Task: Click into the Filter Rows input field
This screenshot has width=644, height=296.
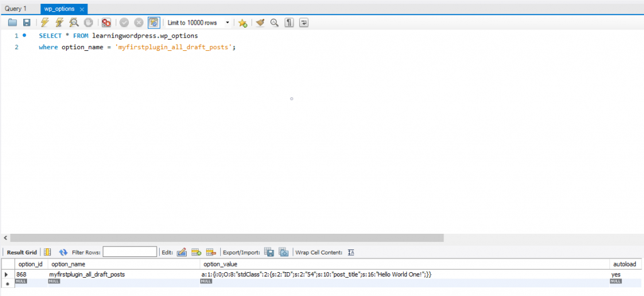Action: (x=130, y=252)
